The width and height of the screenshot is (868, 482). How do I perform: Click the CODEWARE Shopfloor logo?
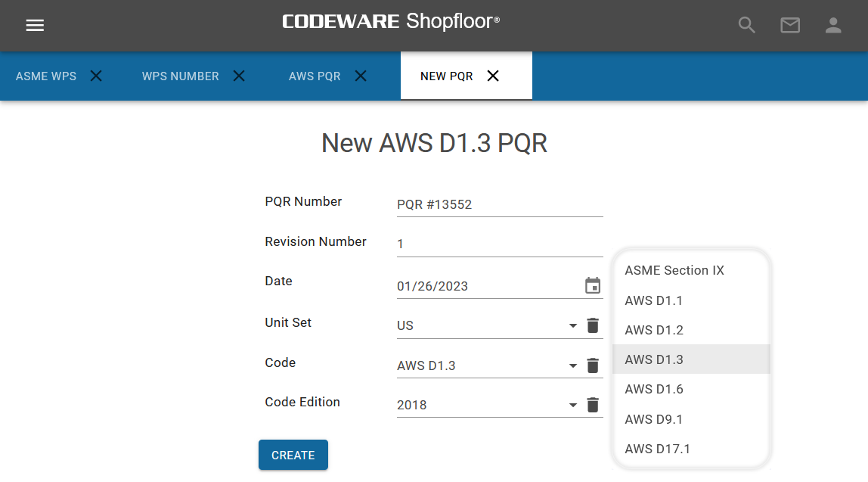click(391, 22)
